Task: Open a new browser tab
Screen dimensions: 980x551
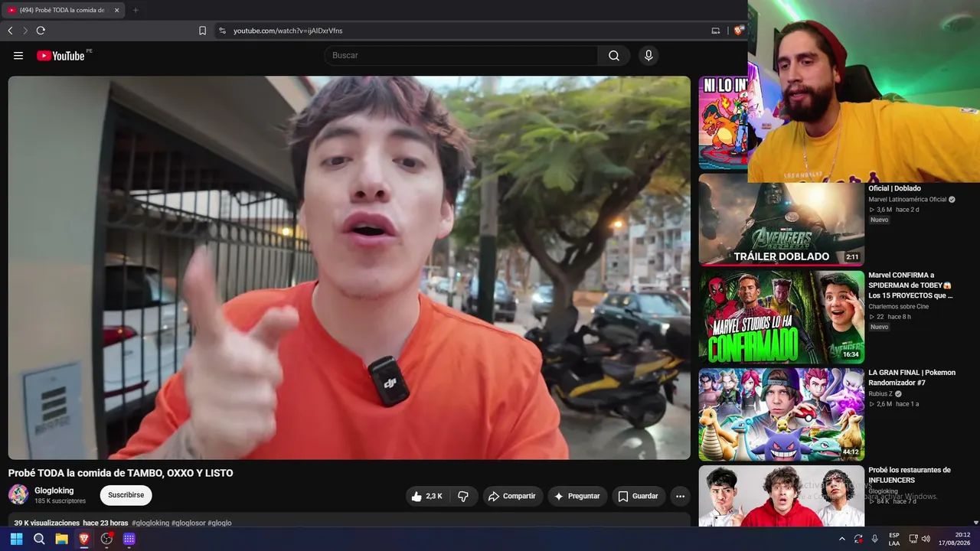Action: click(136, 10)
